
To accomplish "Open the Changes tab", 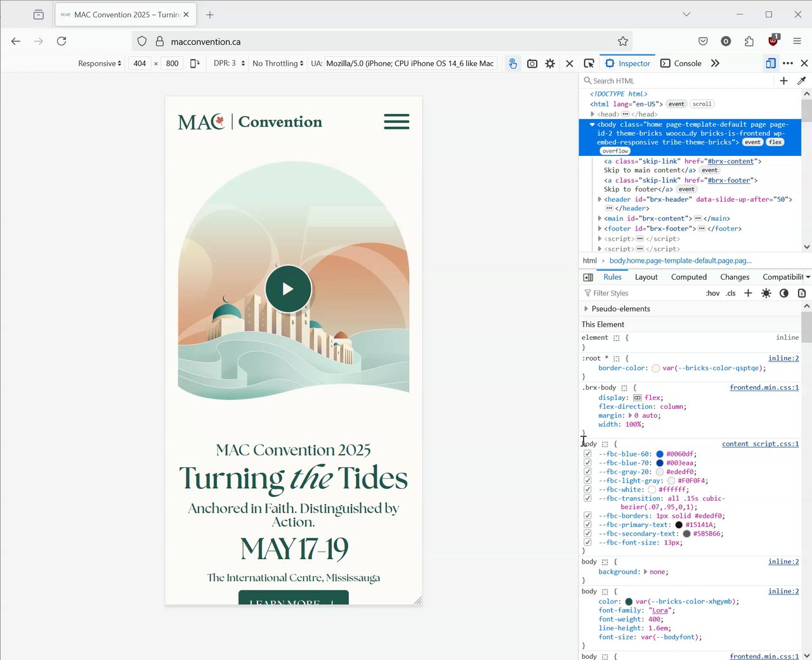I will 735,277.
